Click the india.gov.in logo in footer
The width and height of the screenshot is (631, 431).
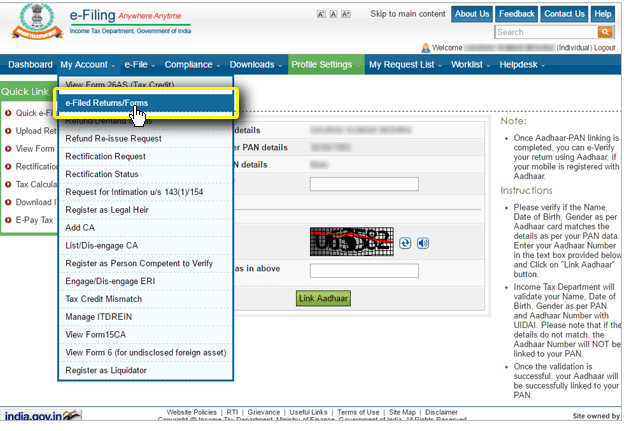(41, 415)
